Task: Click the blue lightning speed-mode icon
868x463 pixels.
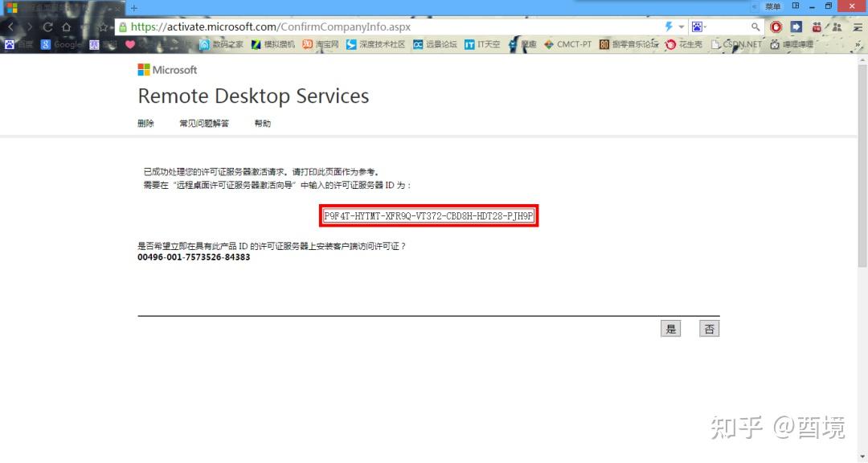Action: coord(668,27)
